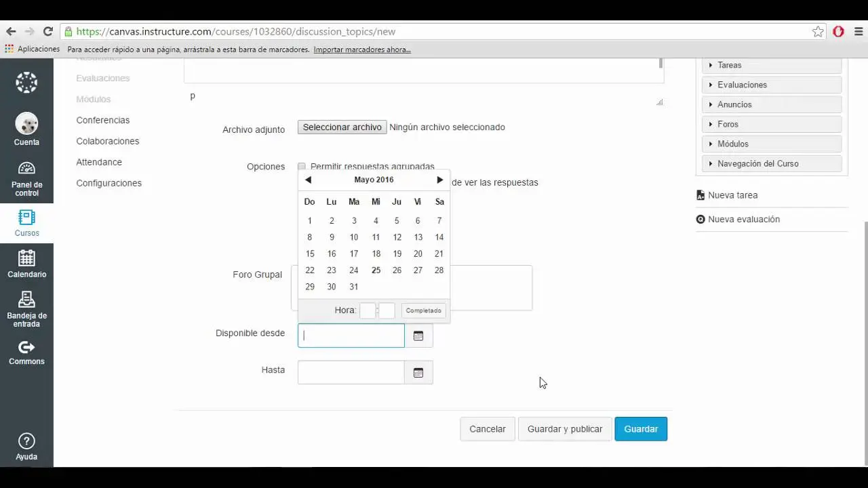Click the calendar icon beside Disponible desde
This screenshot has height=488, width=868.
(x=418, y=335)
